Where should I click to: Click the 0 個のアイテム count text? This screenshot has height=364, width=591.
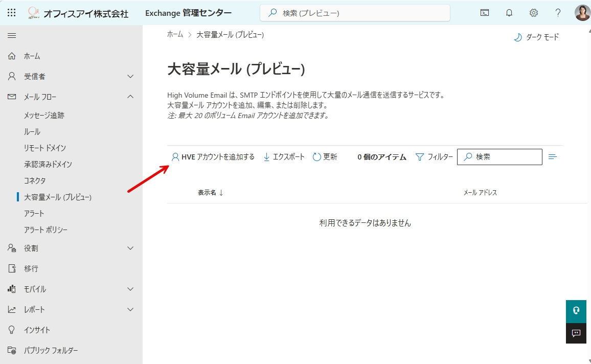click(382, 157)
